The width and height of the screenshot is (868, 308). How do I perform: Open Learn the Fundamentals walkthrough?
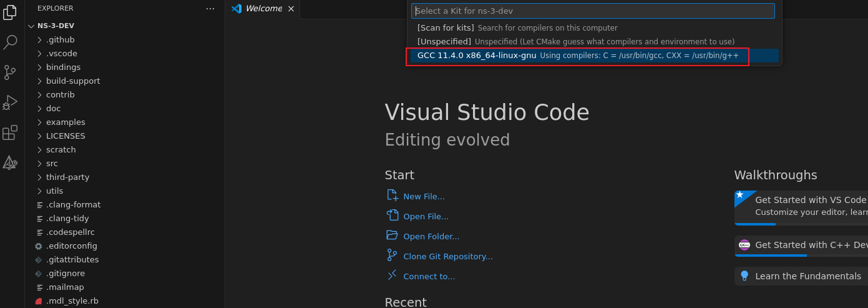[x=801, y=276]
